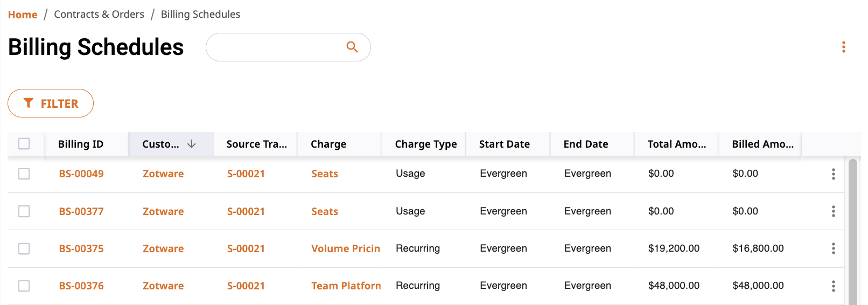Click the search magnifier icon
Screen dimensions: 868x305
pos(352,47)
